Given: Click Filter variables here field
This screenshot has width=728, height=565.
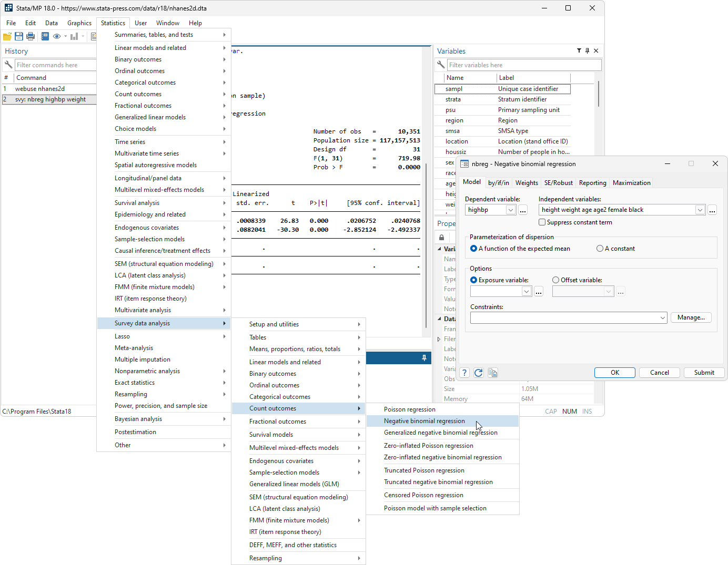Looking at the screenshot, I should coord(524,65).
